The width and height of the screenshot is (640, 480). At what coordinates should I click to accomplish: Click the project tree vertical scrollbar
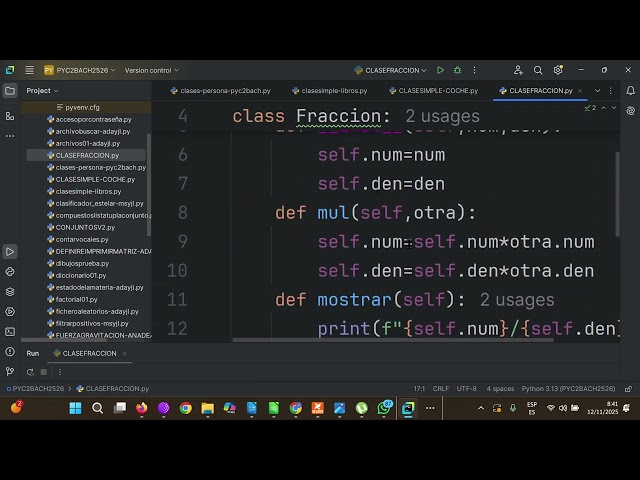(149, 184)
